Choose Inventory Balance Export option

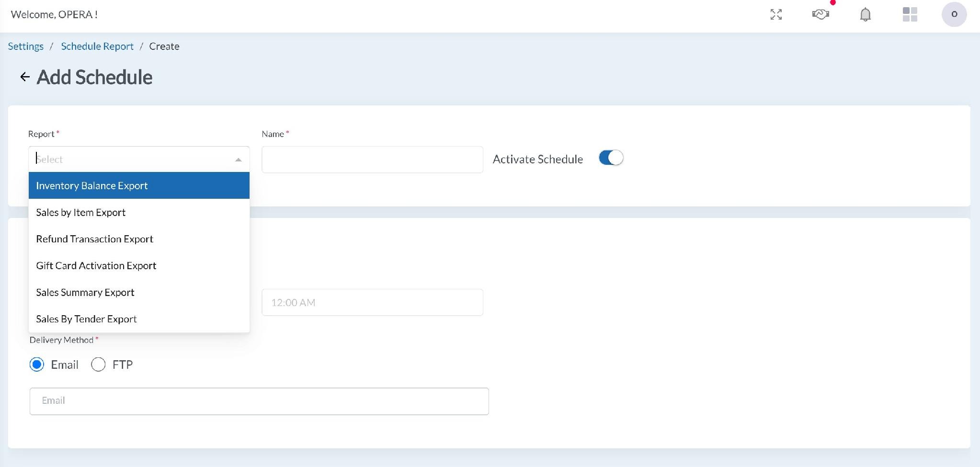[x=139, y=185]
